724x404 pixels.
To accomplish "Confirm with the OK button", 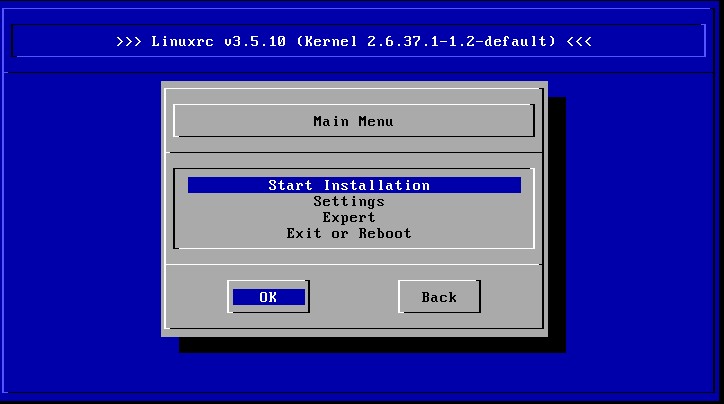I will [268, 297].
